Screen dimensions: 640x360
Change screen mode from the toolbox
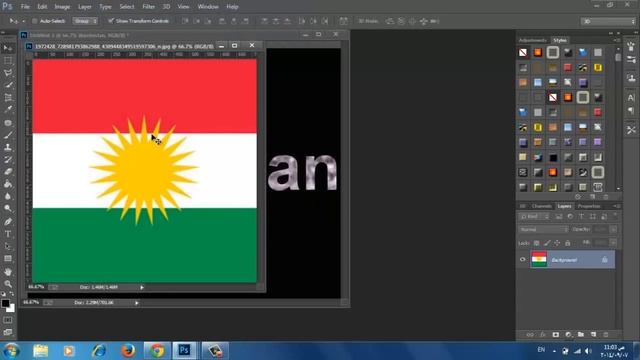[8, 332]
